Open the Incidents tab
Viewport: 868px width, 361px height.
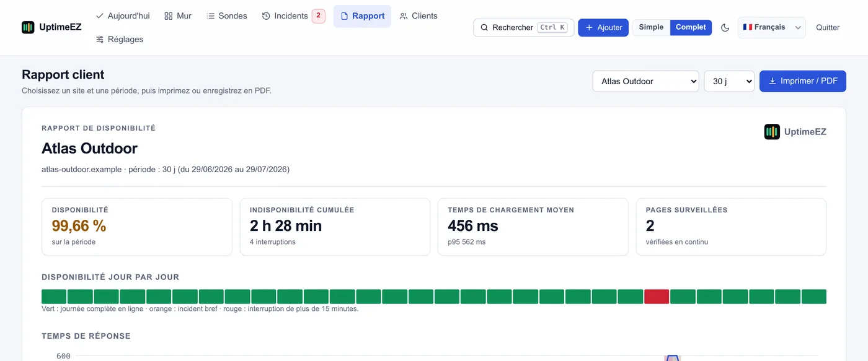tap(293, 16)
